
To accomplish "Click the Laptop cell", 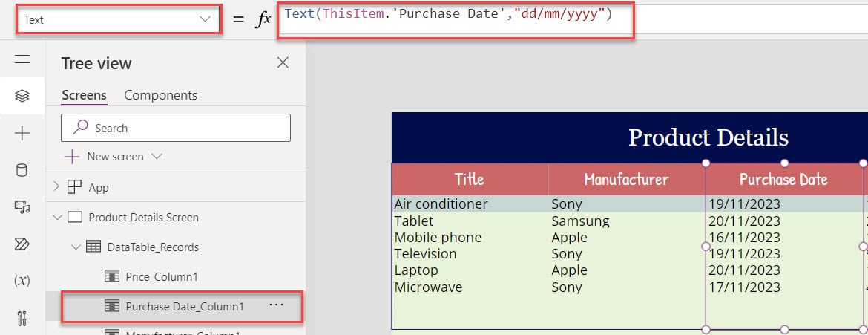I will click(415, 270).
